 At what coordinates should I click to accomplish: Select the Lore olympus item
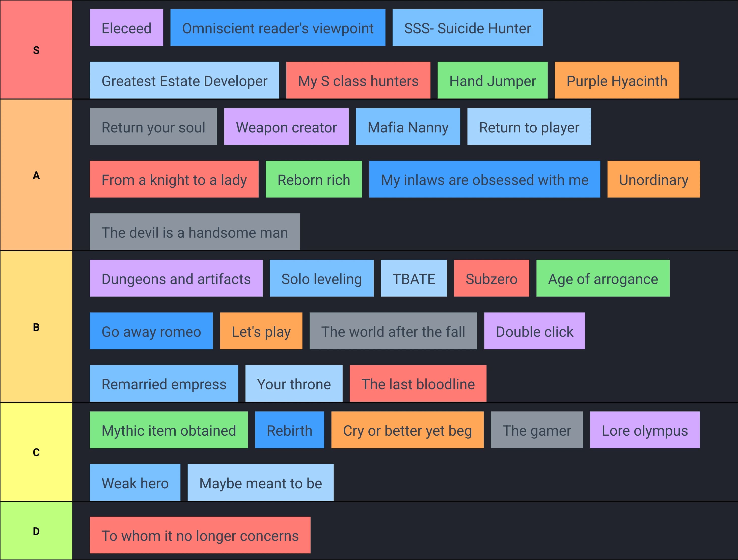click(645, 430)
